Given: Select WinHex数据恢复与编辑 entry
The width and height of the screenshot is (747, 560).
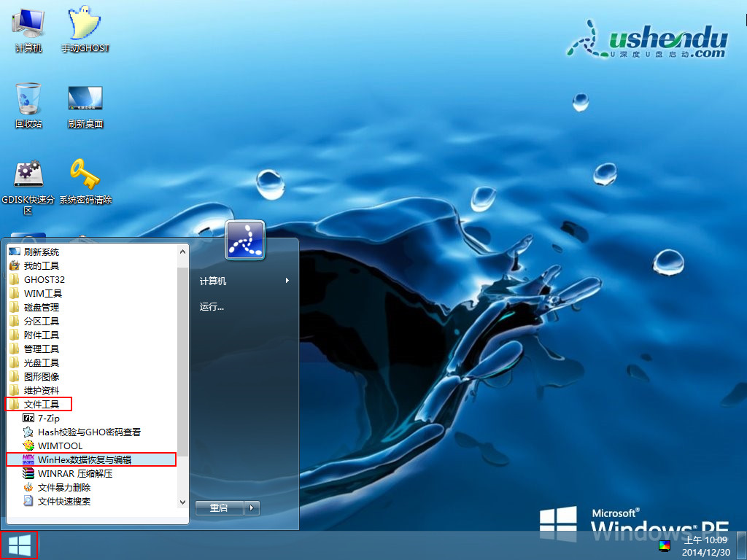Looking at the screenshot, I should click(91, 459).
